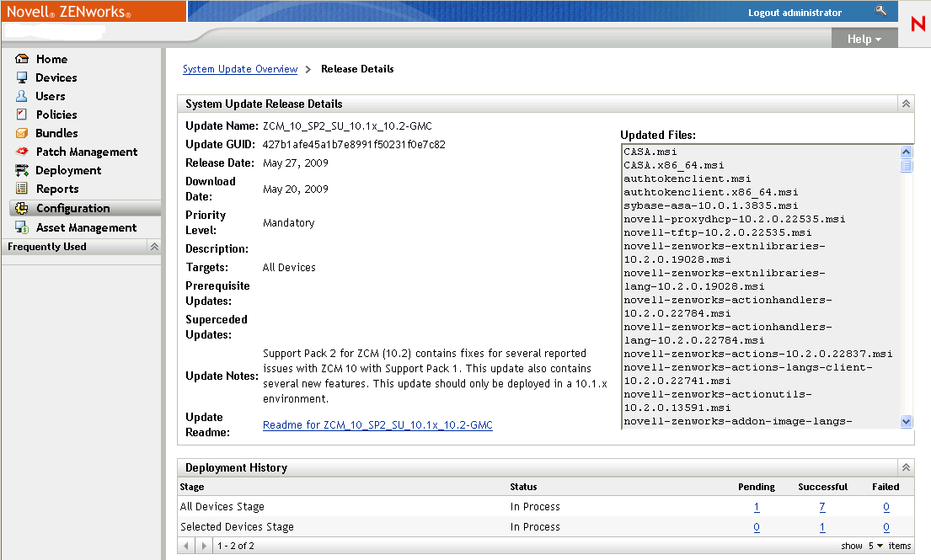Open Asset Management
This screenshot has height=560, width=931.
tap(87, 228)
